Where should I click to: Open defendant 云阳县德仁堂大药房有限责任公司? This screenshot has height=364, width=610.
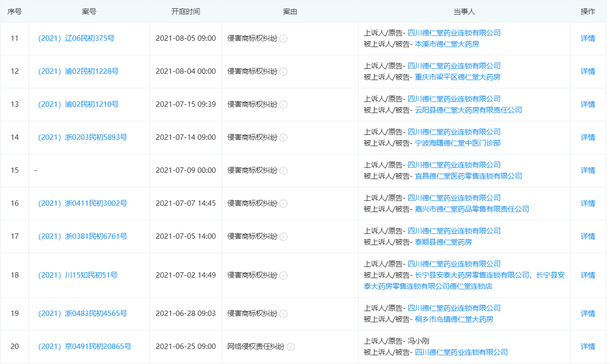click(x=468, y=110)
